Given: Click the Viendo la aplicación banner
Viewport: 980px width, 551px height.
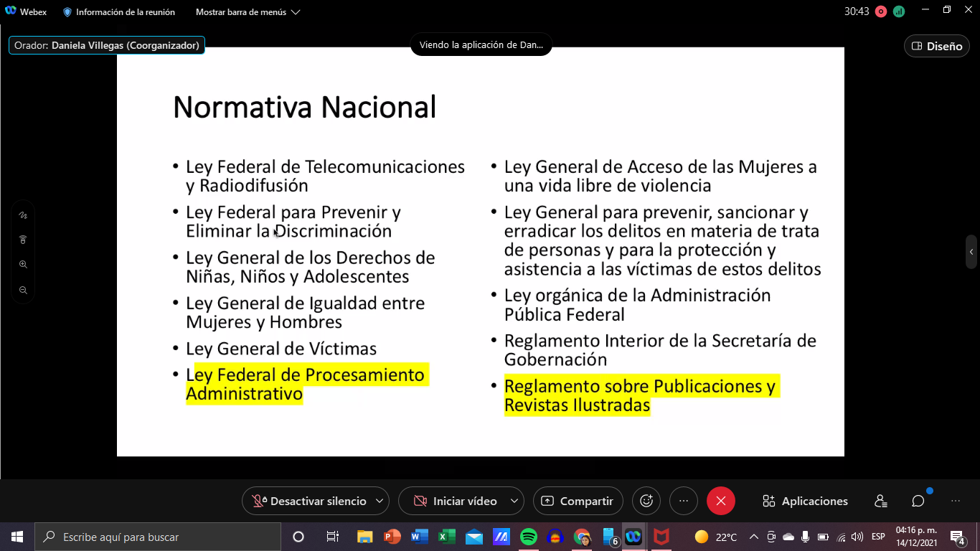Looking at the screenshot, I should click(x=481, y=44).
